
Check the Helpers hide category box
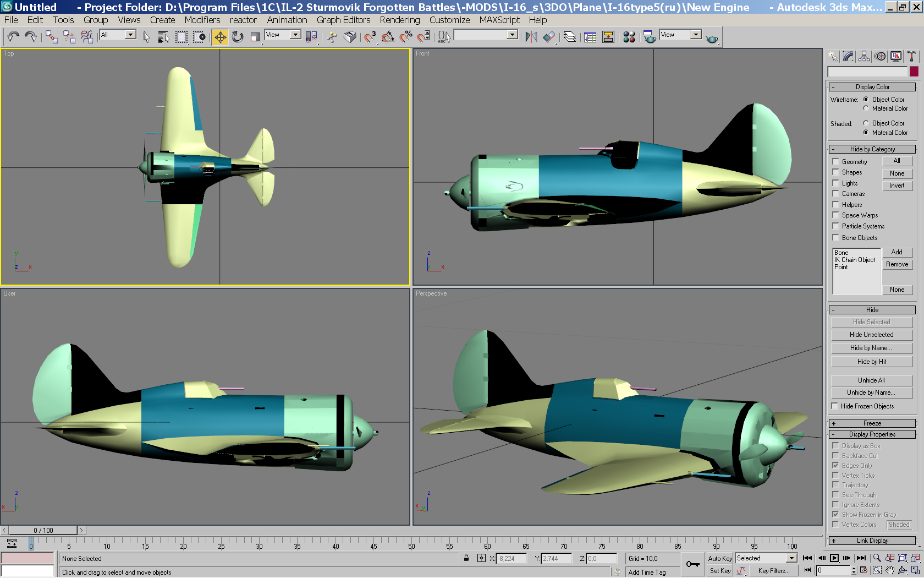(x=835, y=205)
